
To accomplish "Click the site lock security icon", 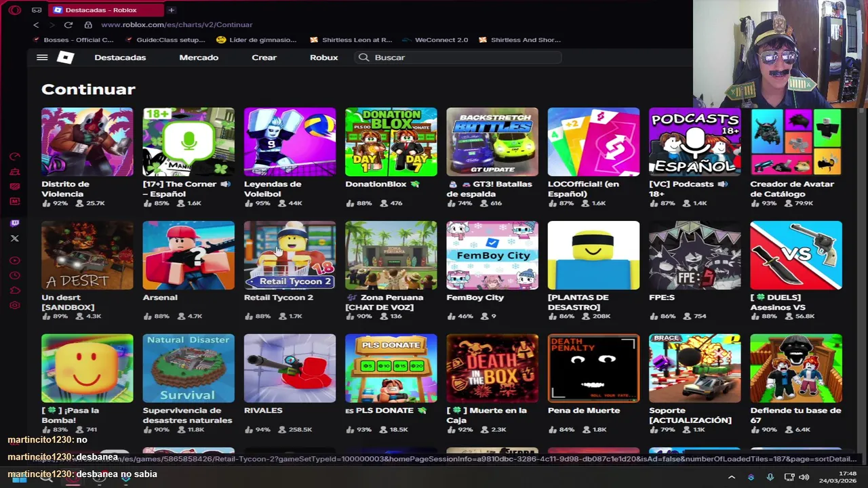I will tap(88, 25).
